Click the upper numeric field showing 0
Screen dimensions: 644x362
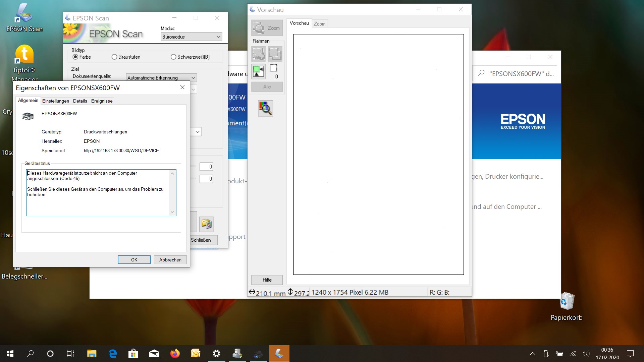[206, 167]
